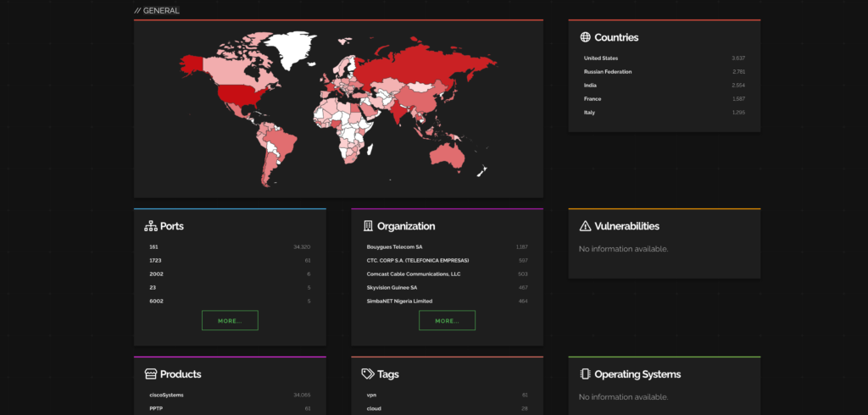Select SimbaNET Nigeria Limited organization
This screenshot has width=868, height=415.
(399, 301)
